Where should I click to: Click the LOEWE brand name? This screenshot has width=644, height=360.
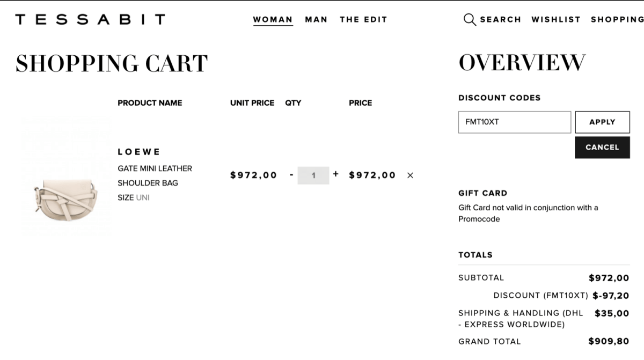[x=139, y=152]
